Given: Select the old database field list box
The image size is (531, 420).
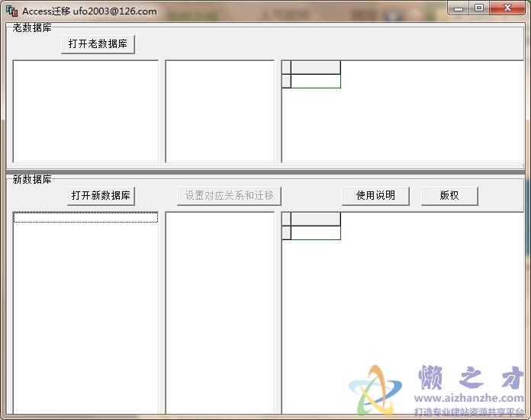Looking at the screenshot, I should (220, 112).
